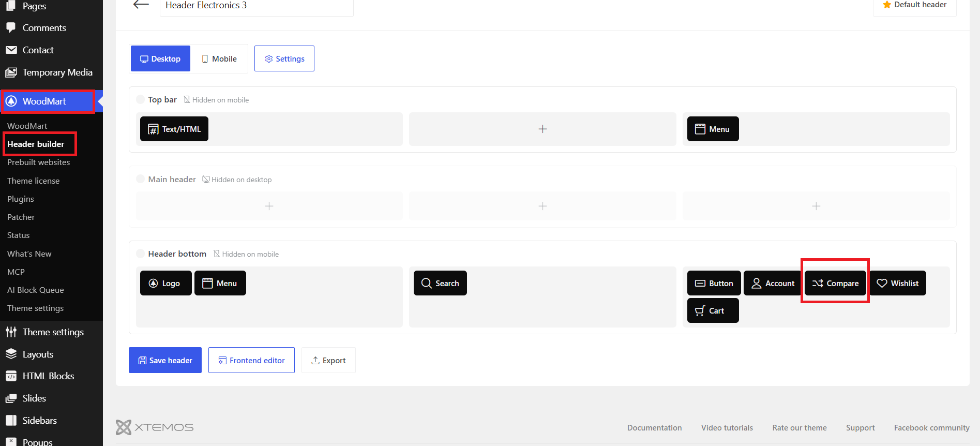Add element to Main header right column
Viewport: 980px width, 446px height.
click(x=816, y=206)
